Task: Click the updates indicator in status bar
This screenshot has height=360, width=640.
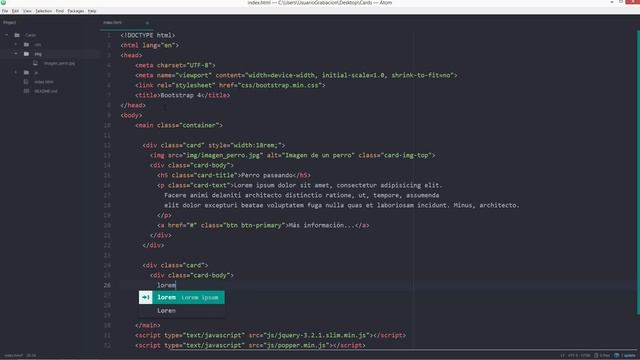Action: coord(626,356)
